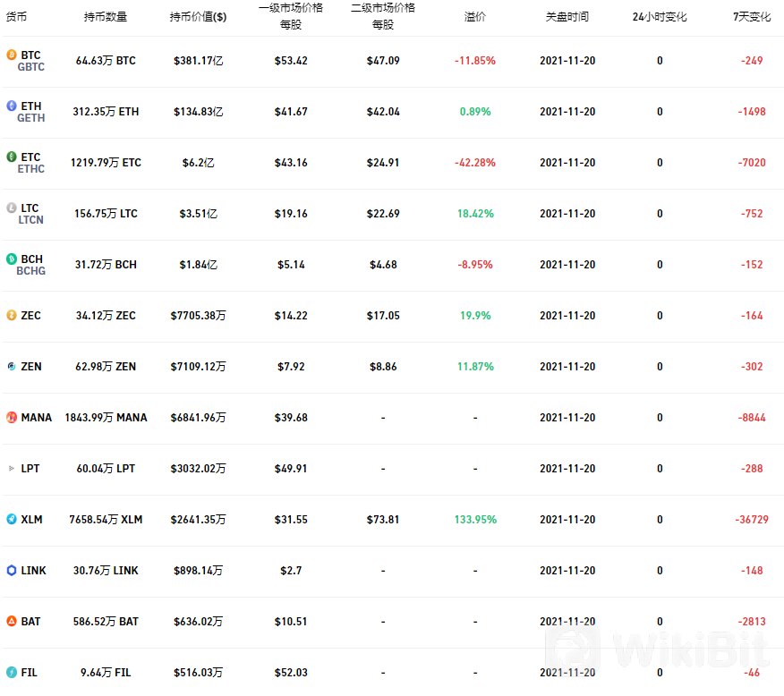Sort by 持币数量 column header

106,16
